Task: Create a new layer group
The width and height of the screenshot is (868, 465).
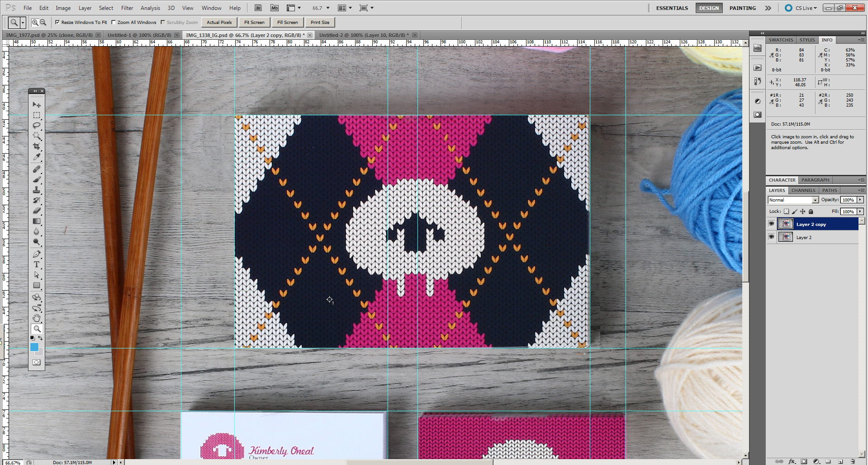Action: 828,461
